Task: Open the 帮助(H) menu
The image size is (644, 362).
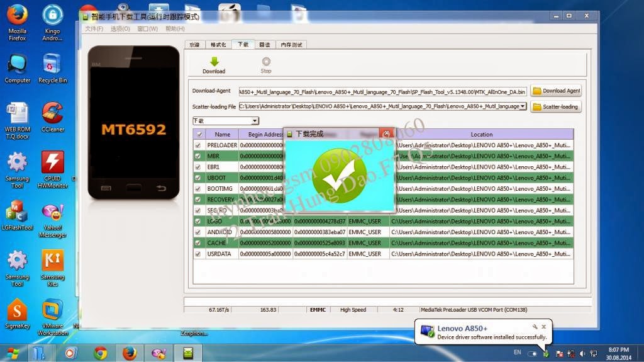Action: coord(175,29)
